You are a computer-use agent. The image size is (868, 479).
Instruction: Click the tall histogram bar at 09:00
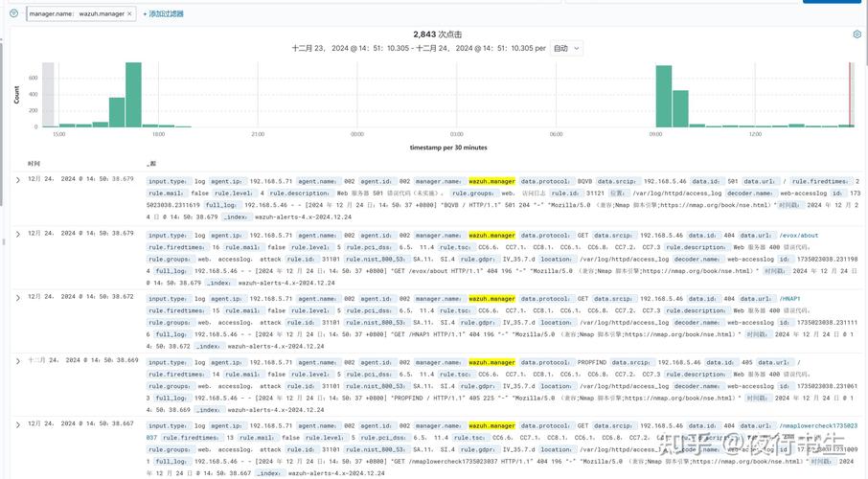click(x=664, y=97)
